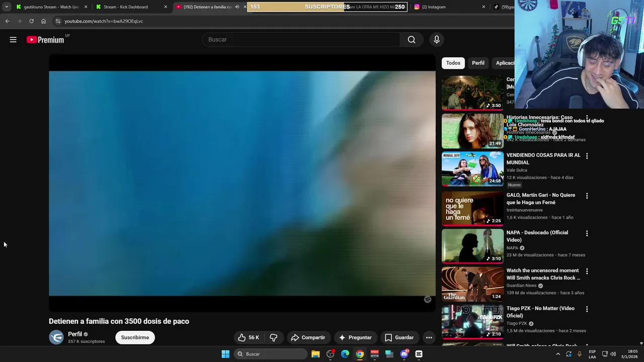Dislike the video with thumbs down
The image size is (644, 362).
[x=274, y=337]
